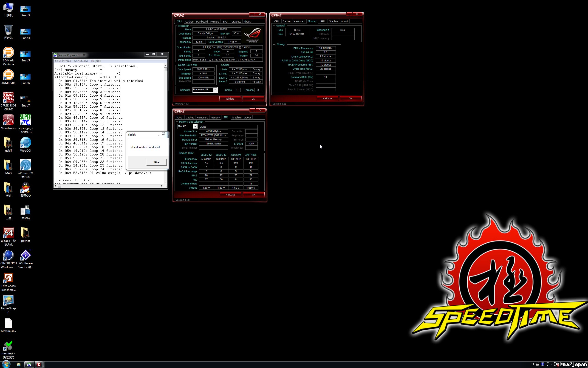
Task: Switch to Super PI taskbar button
Action: coord(29,364)
